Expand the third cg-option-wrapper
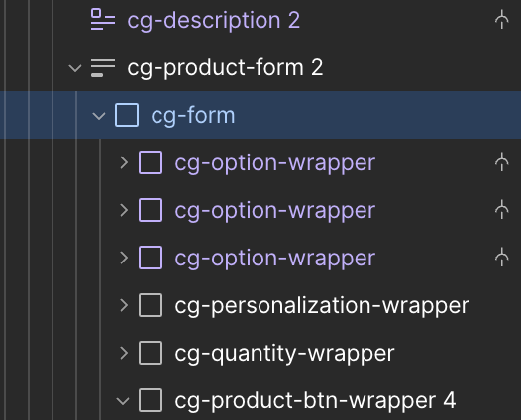 click(x=124, y=258)
